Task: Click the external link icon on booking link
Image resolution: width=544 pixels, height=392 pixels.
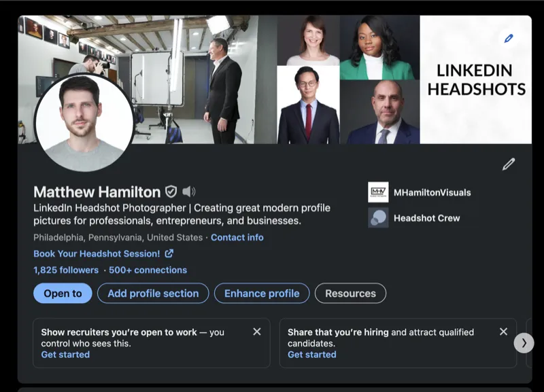Action: pos(169,252)
